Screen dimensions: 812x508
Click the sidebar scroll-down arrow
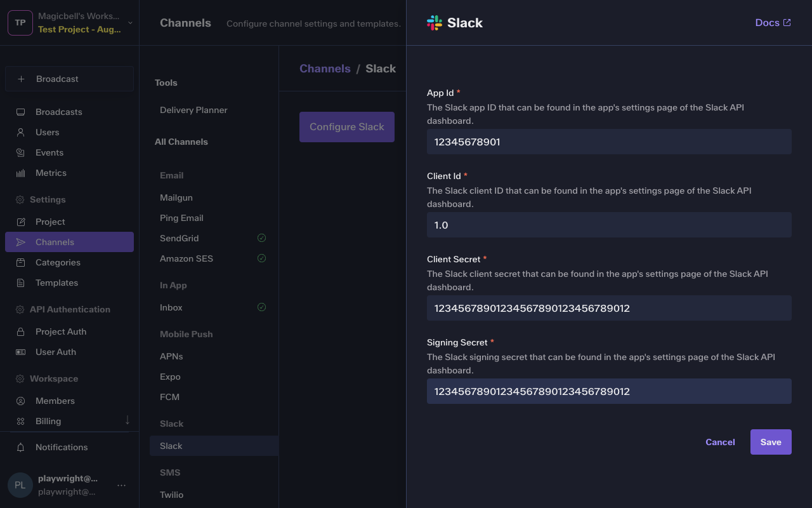pyautogui.click(x=128, y=420)
